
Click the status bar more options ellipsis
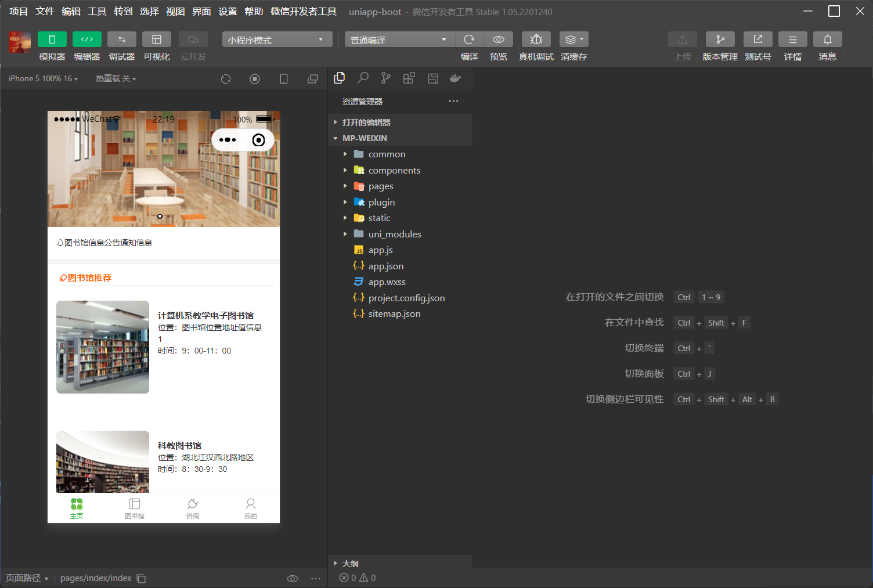pyautogui.click(x=315, y=578)
